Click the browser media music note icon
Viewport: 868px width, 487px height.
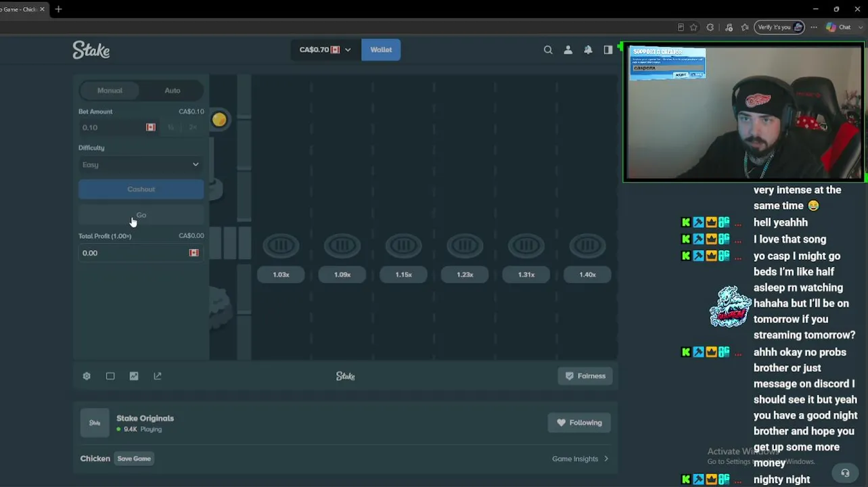[x=729, y=27]
